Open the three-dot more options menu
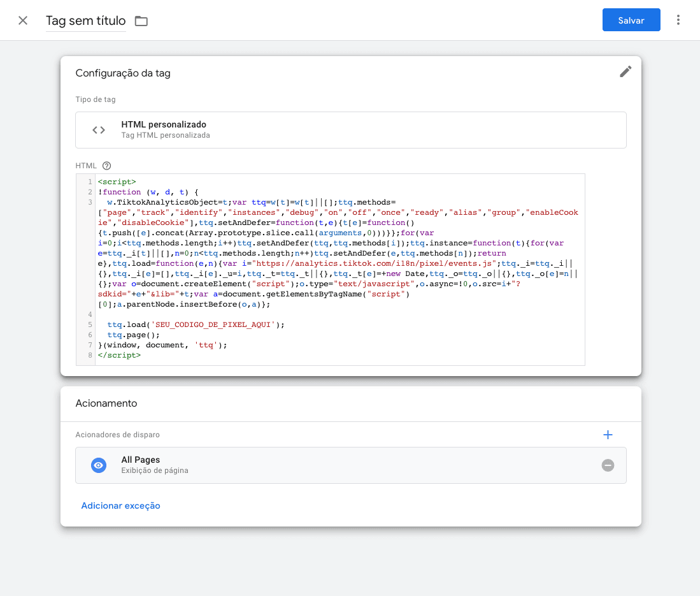 click(678, 20)
